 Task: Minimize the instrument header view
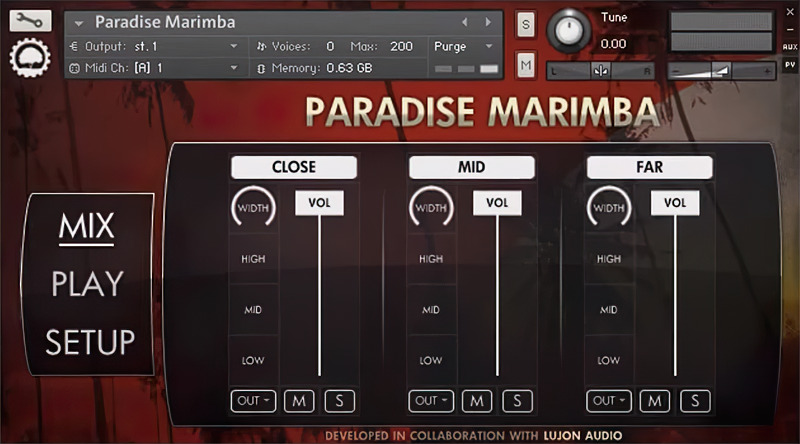(x=790, y=30)
